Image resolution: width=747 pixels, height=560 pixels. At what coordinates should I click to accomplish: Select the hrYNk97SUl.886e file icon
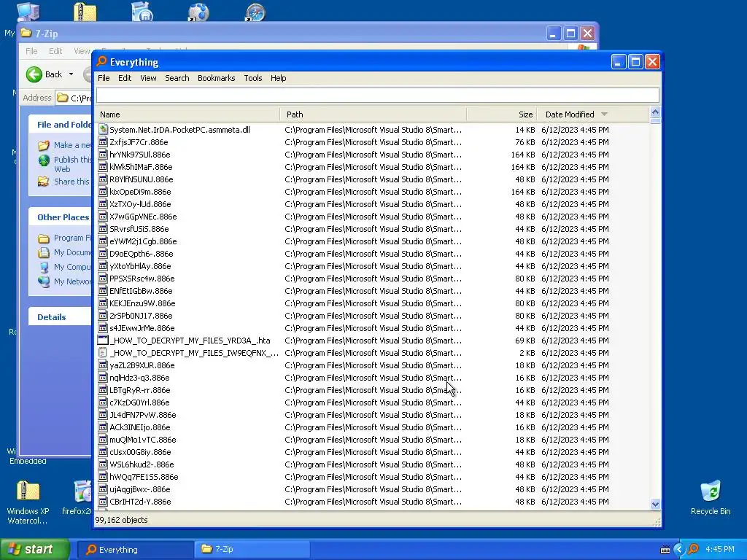click(103, 155)
